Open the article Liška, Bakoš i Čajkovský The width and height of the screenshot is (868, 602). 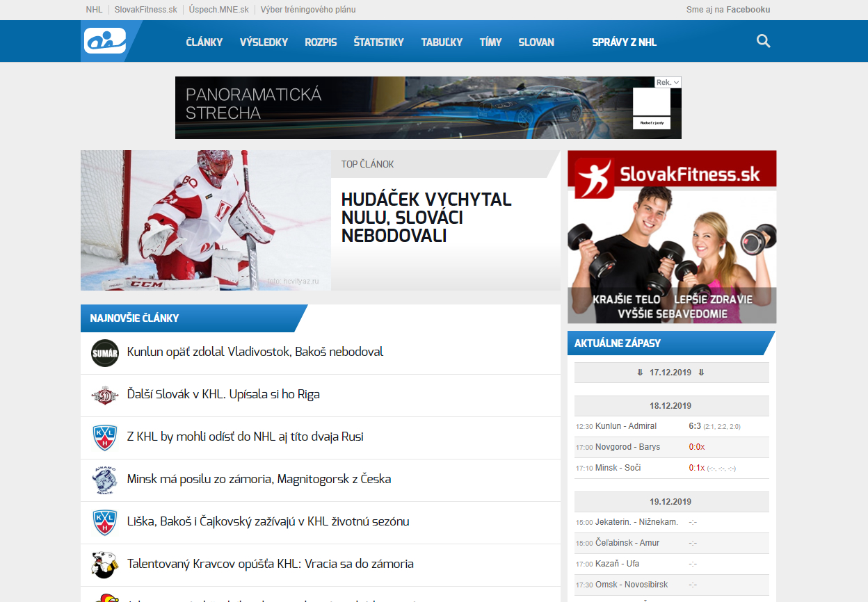268,521
